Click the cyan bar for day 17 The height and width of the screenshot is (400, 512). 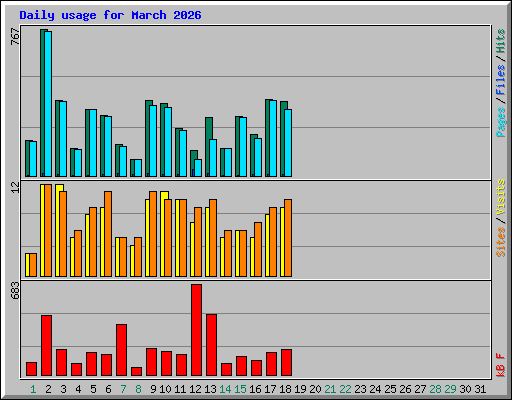pos(273,138)
